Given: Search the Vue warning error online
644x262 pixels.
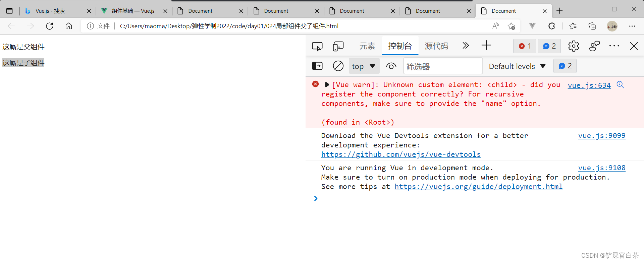Looking at the screenshot, I should (x=620, y=85).
